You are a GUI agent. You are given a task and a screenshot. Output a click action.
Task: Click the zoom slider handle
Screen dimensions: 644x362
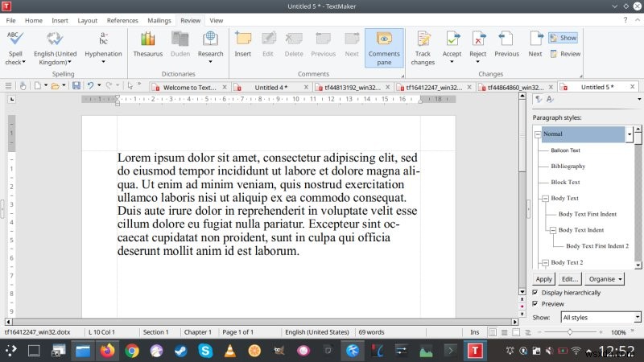[x=570, y=332]
